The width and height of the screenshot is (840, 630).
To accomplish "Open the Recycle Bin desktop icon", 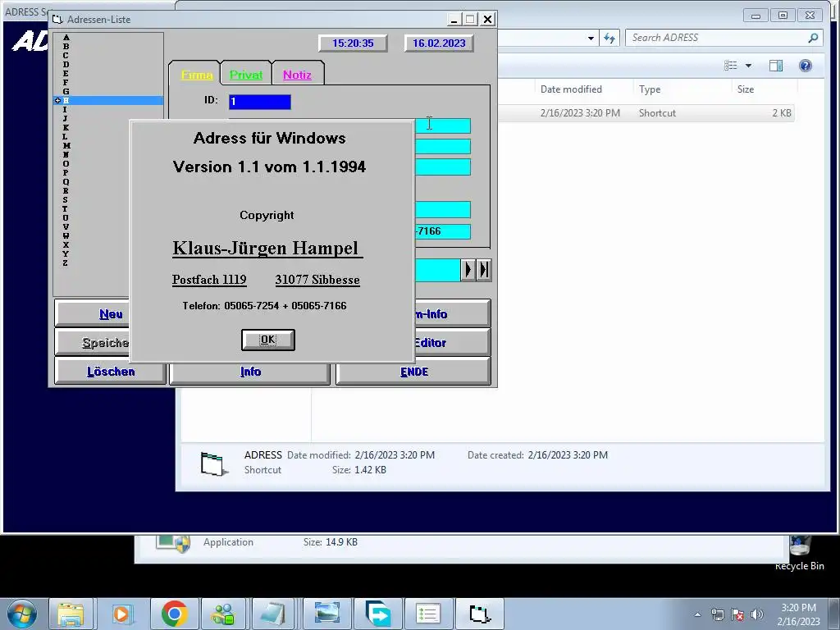I will 800,552.
